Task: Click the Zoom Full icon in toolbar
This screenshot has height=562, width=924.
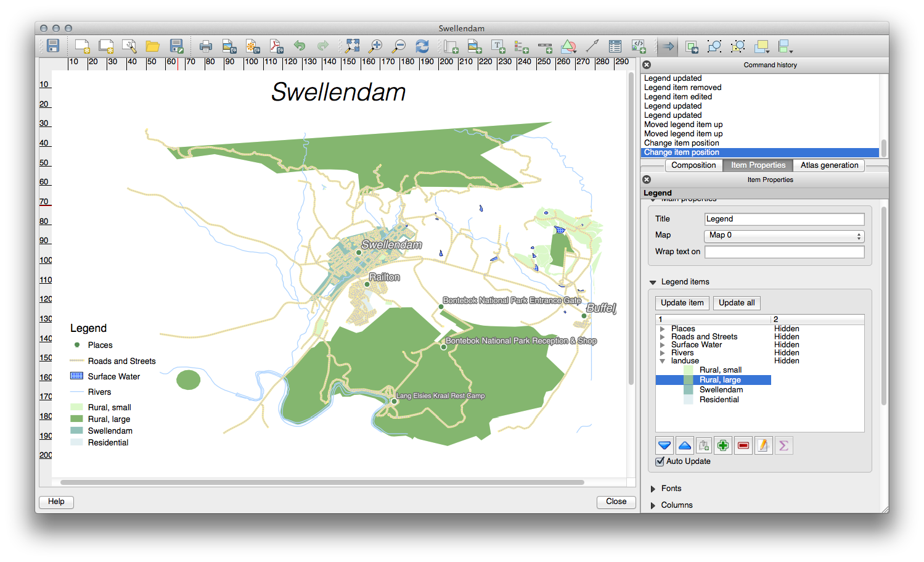Action: 352,46
